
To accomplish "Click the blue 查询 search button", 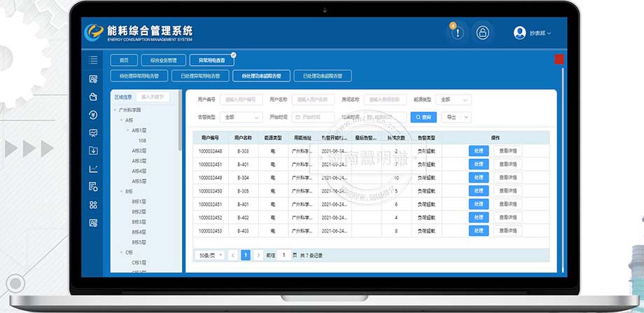I will coord(423,117).
